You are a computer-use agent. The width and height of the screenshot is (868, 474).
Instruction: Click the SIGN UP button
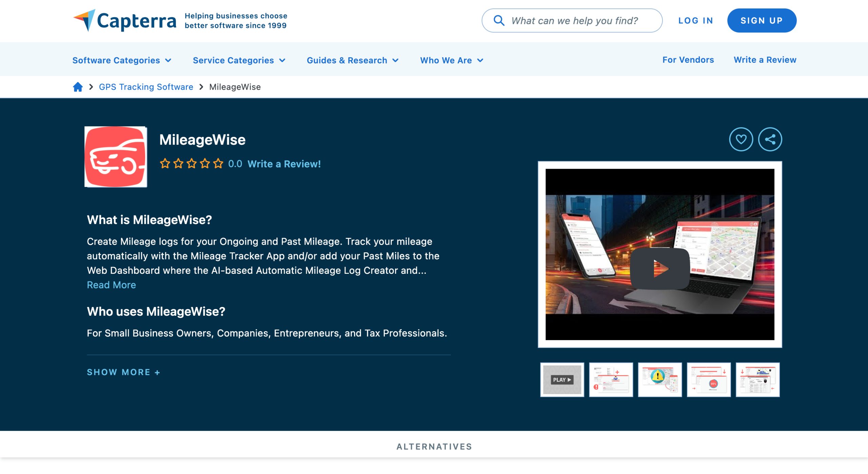click(762, 20)
